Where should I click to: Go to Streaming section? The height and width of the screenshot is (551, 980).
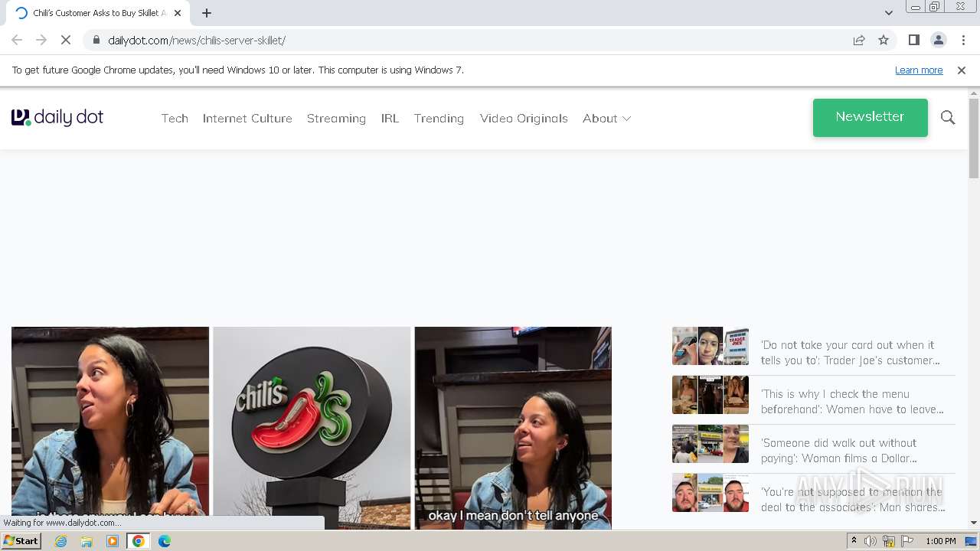tap(336, 118)
